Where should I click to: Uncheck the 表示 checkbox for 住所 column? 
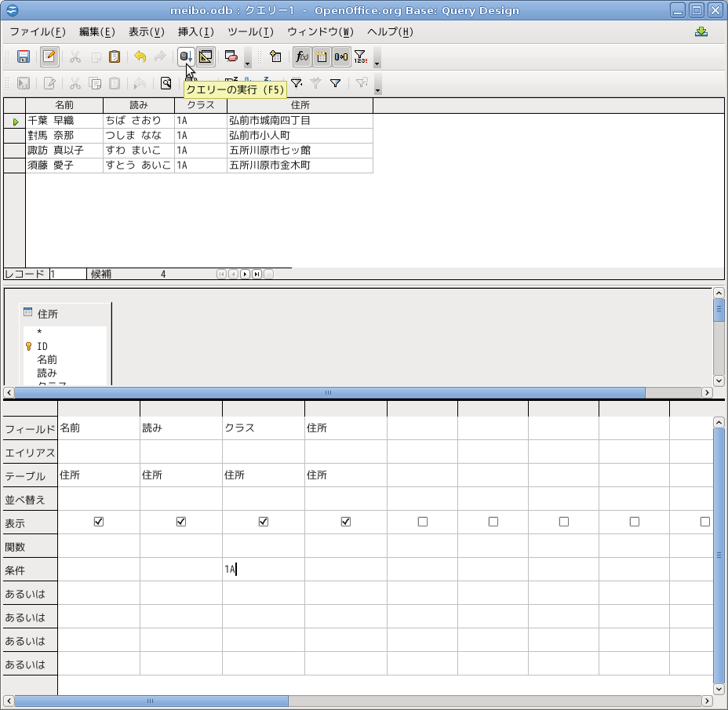point(346,522)
